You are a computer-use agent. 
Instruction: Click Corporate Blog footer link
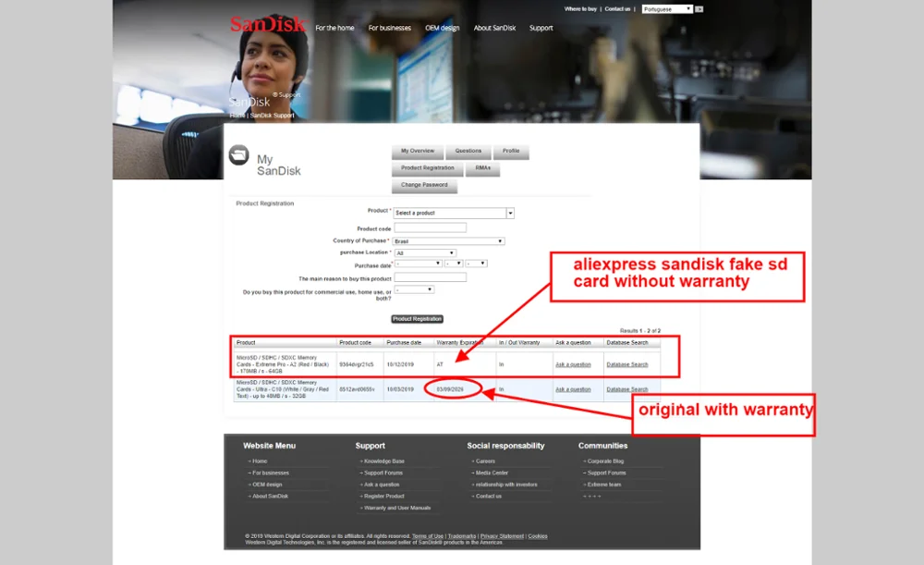(605, 461)
